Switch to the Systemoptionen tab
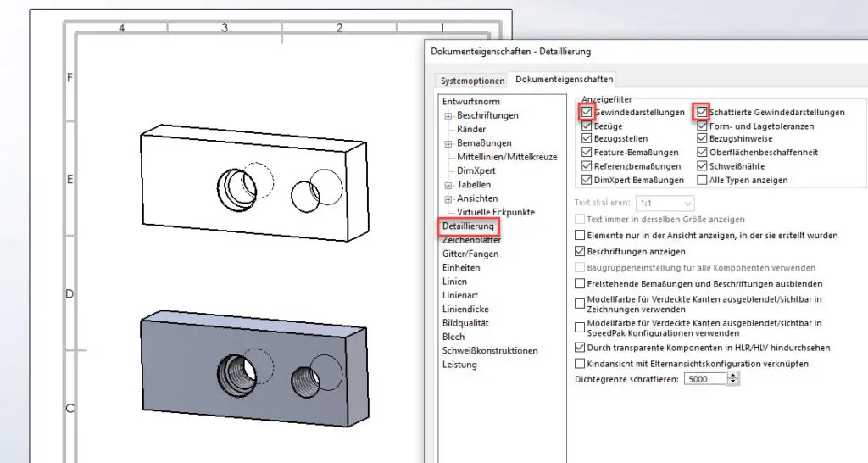868x463 pixels. point(472,81)
